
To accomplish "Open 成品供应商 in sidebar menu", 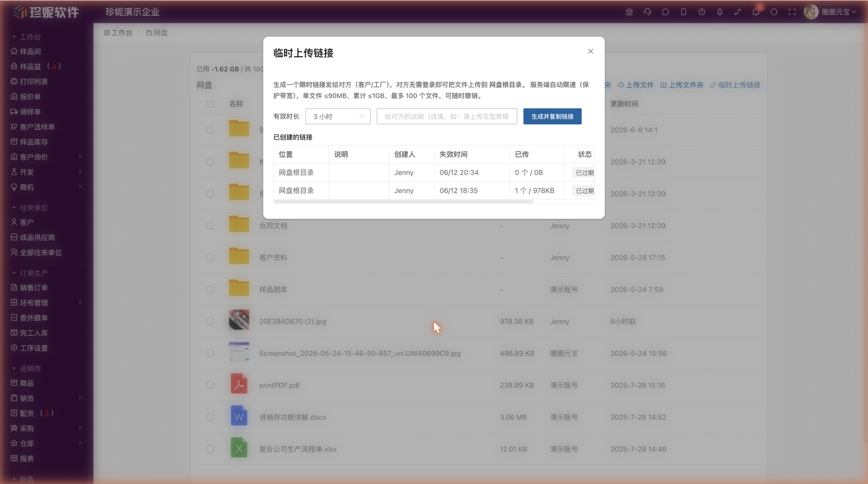I will [x=33, y=237].
